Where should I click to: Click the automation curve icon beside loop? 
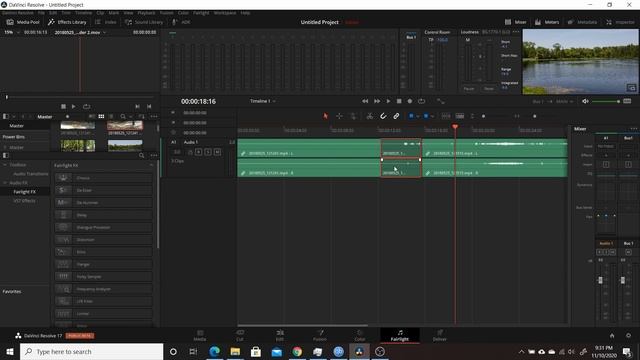tap(440, 101)
